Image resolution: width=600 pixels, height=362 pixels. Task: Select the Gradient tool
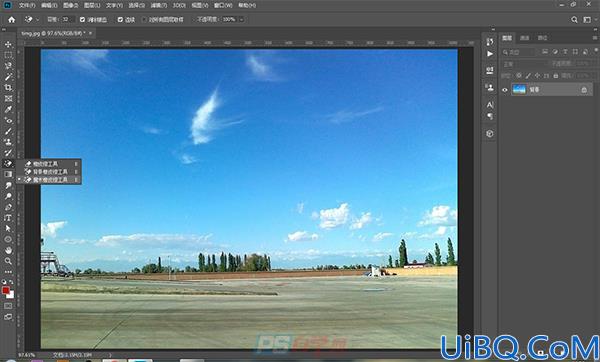(8, 174)
